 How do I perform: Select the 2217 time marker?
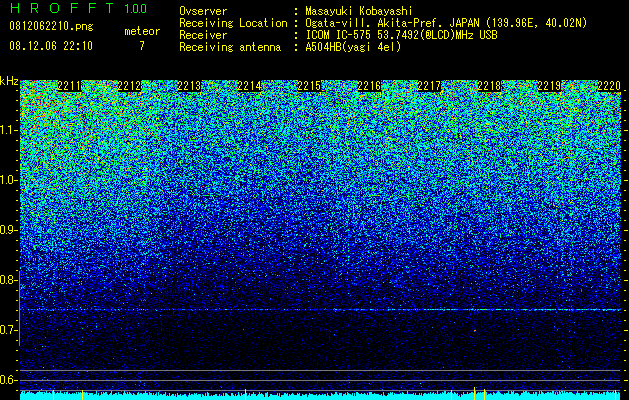(x=429, y=86)
